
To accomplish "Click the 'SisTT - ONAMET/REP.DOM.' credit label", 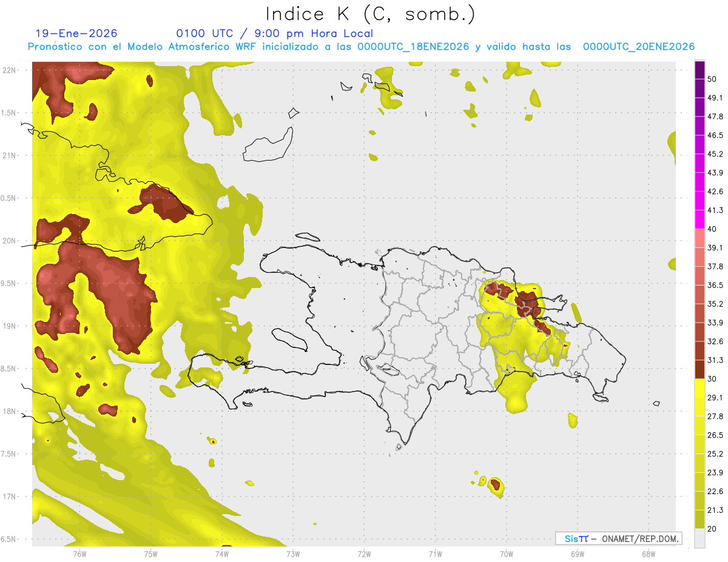I will (x=618, y=538).
